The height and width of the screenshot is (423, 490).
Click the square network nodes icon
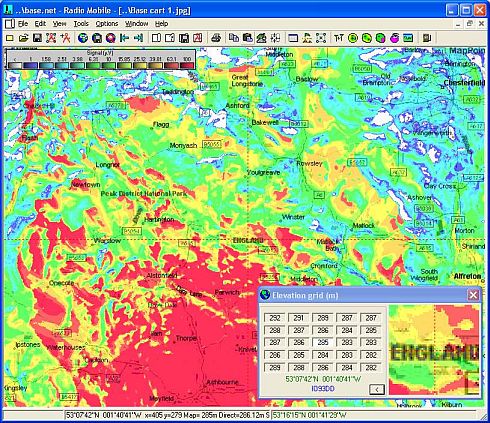321,38
